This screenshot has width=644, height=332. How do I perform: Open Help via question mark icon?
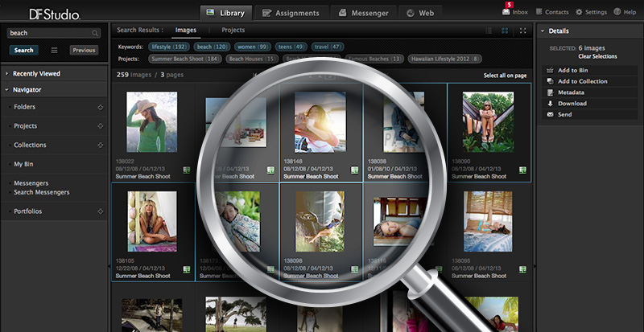[x=616, y=13]
